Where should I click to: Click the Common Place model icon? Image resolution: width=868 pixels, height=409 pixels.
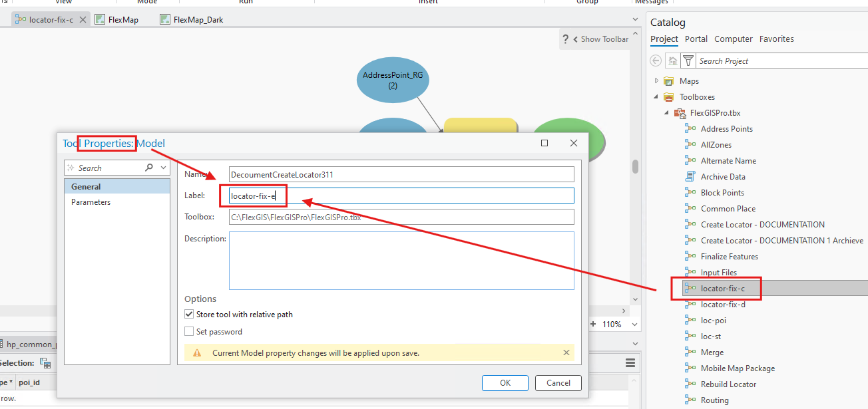[x=690, y=208]
